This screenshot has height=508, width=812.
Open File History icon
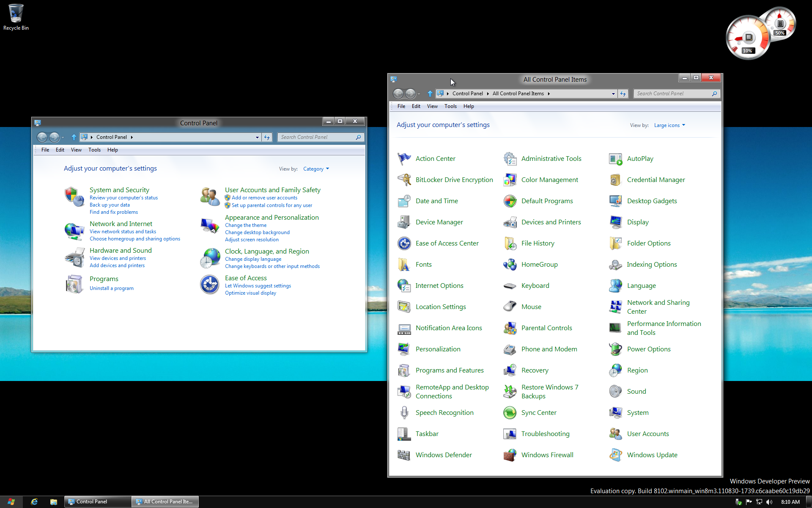510,243
